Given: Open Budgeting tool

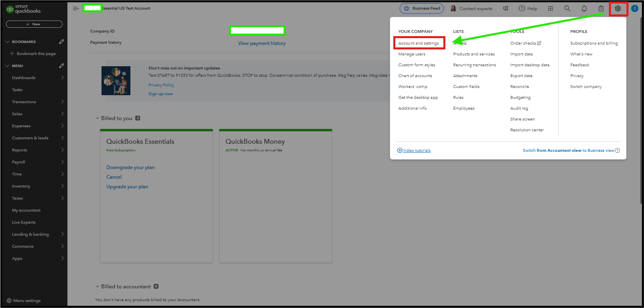Looking at the screenshot, I should point(520,98).
